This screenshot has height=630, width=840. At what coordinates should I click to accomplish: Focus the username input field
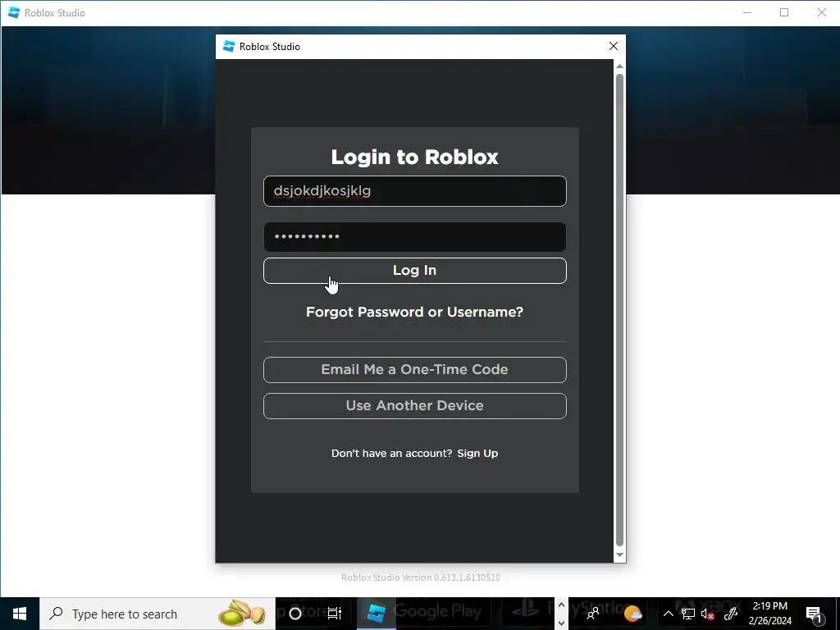(x=414, y=190)
